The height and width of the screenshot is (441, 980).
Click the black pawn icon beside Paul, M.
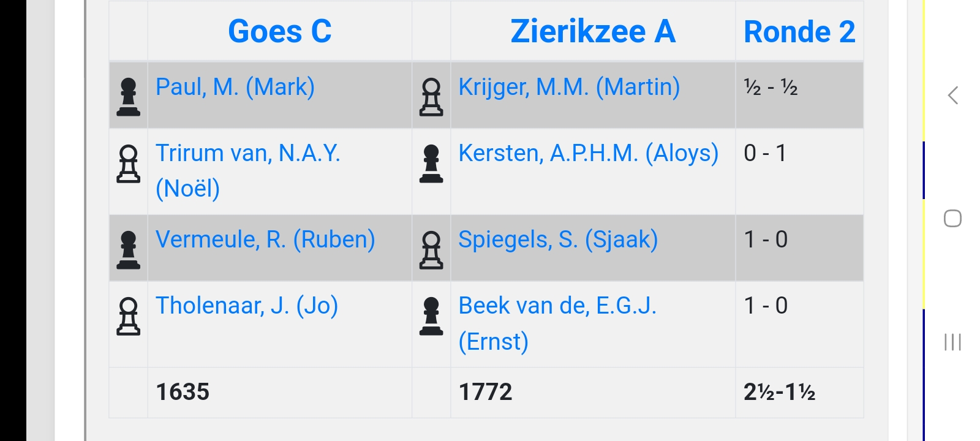128,97
